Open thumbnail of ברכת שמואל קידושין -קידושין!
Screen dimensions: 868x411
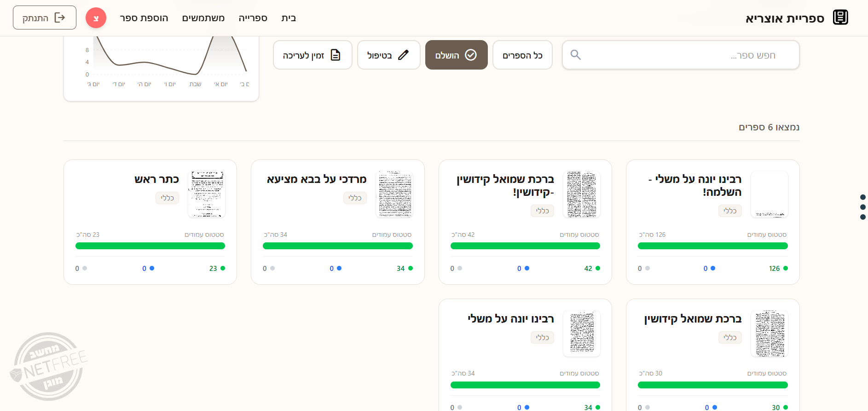coord(581,194)
